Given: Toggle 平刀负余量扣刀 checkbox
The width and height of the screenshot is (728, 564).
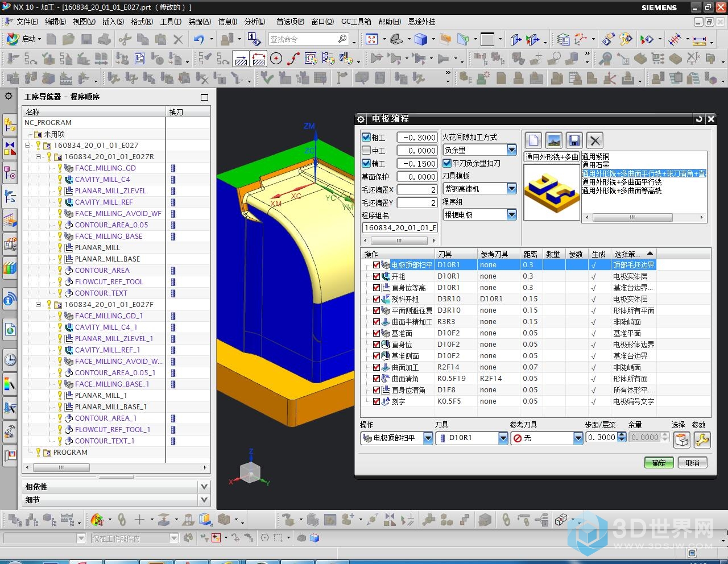Looking at the screenshot, I should pyautogui.click(x=447, y=163).
